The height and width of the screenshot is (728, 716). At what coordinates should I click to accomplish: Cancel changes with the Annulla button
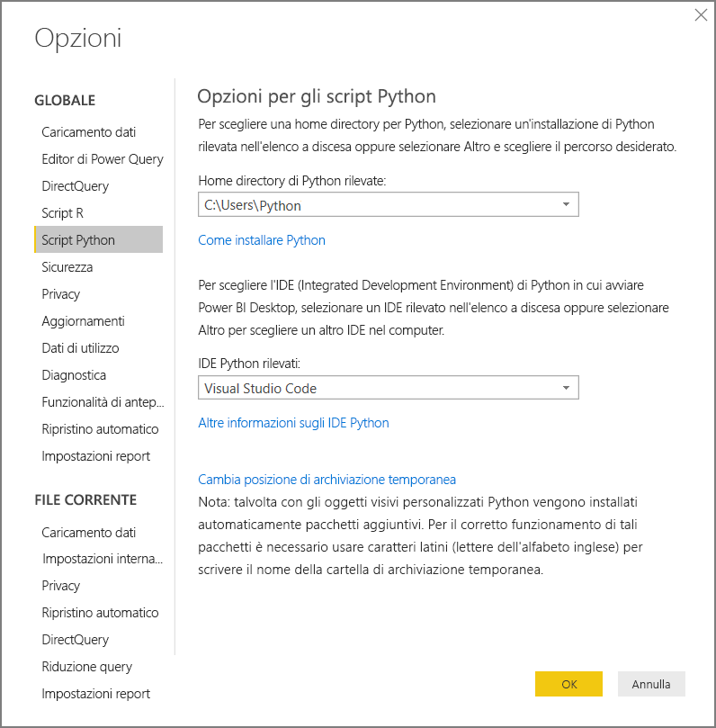[650, 684]
